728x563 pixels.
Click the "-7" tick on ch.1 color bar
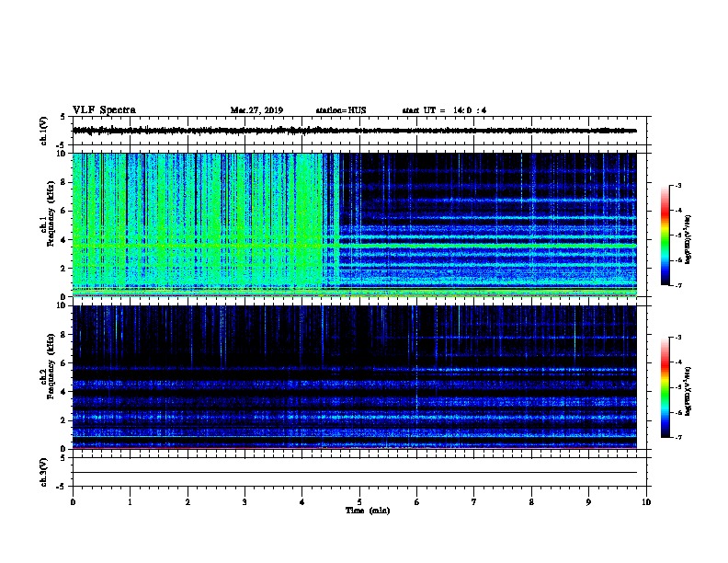[678, 285]
